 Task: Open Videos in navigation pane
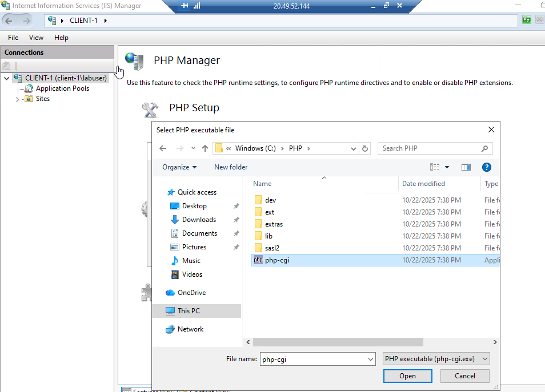coord(192,274)
